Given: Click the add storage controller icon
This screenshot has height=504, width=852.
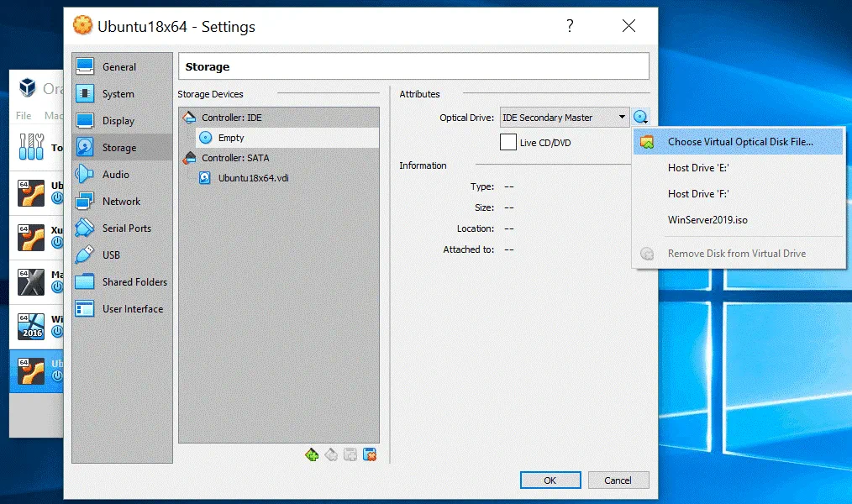Looking at the screenshot, I should (x=312, y=455).
